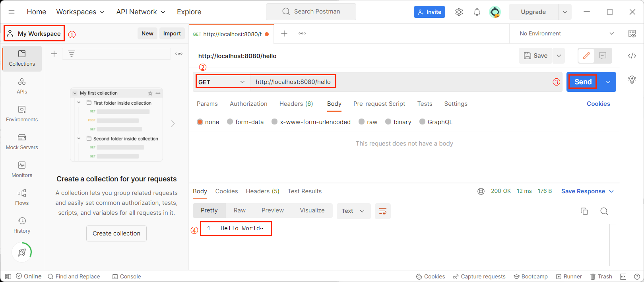The image size is (644, 282).
Task: Open Environments in sidebar
Action: pos(22,114)
